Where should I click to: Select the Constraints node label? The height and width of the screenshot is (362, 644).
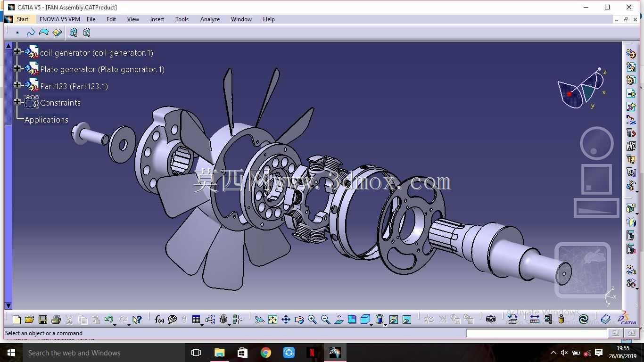pyautogui.click(x=60, y=103)
